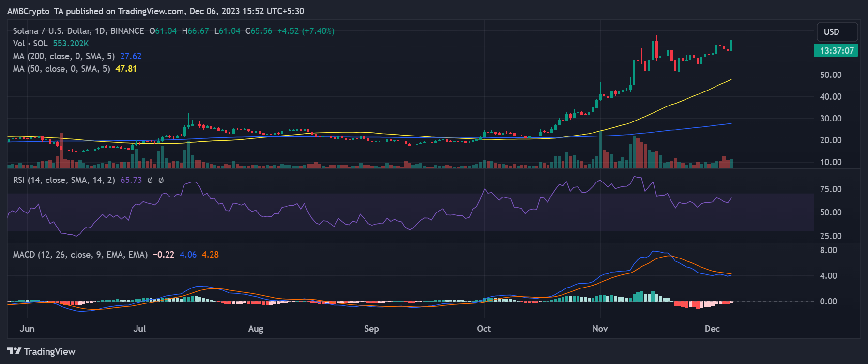Open the USD currency selector
The width and height of the screenshot is (868, 364).
click(x=837, y=32)
